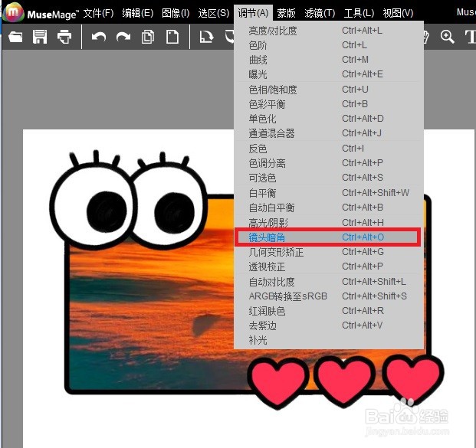Viewport: 476px width, 448px height.
Task: Choose the 去紫边 menu entry
Action: tap(329, 325)
